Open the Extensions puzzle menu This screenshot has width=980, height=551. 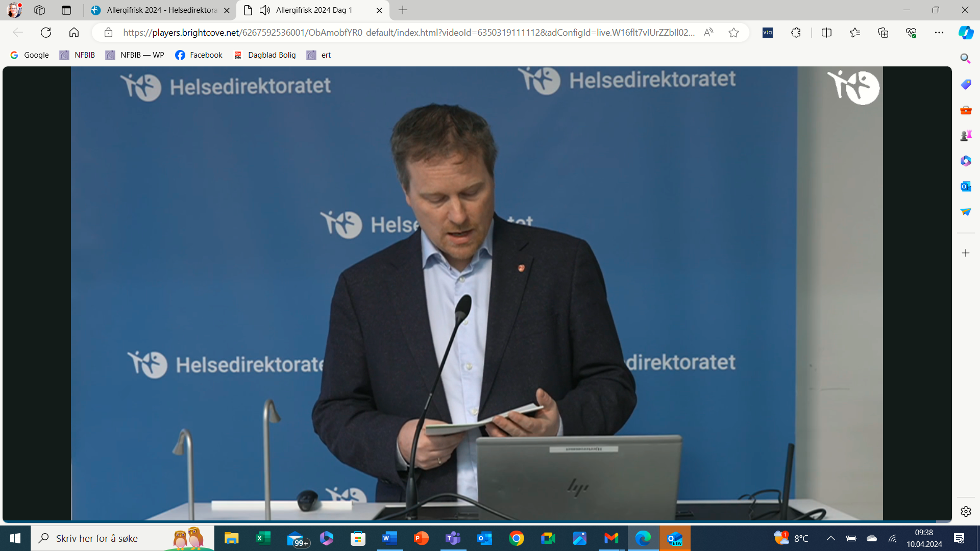[796, 33]
